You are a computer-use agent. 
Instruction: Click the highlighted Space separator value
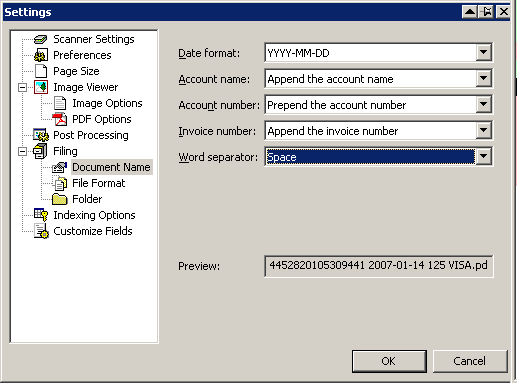coord(370,157)
